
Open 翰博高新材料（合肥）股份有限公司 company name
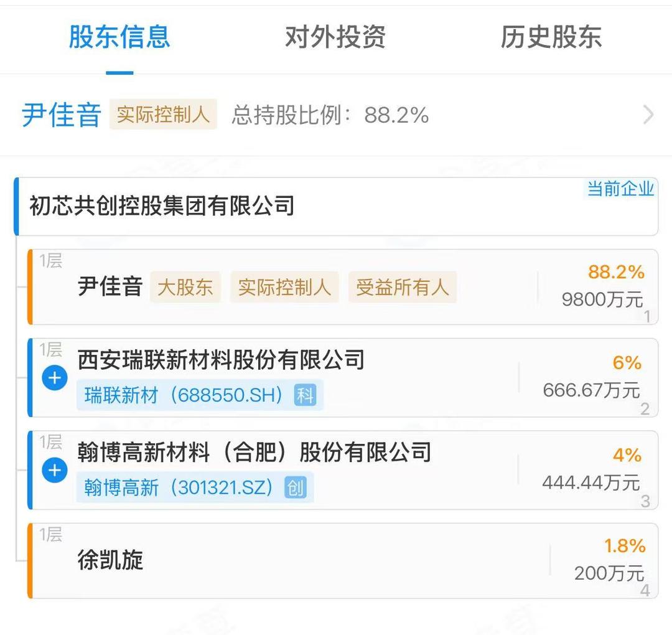(x=254, y=453)
